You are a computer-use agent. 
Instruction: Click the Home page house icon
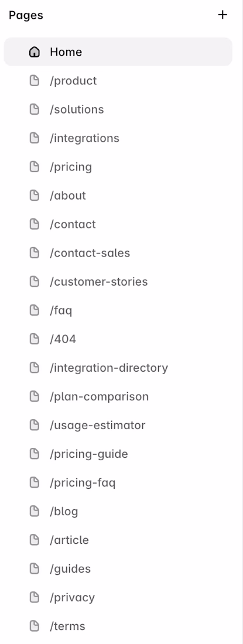pos(35,52)
